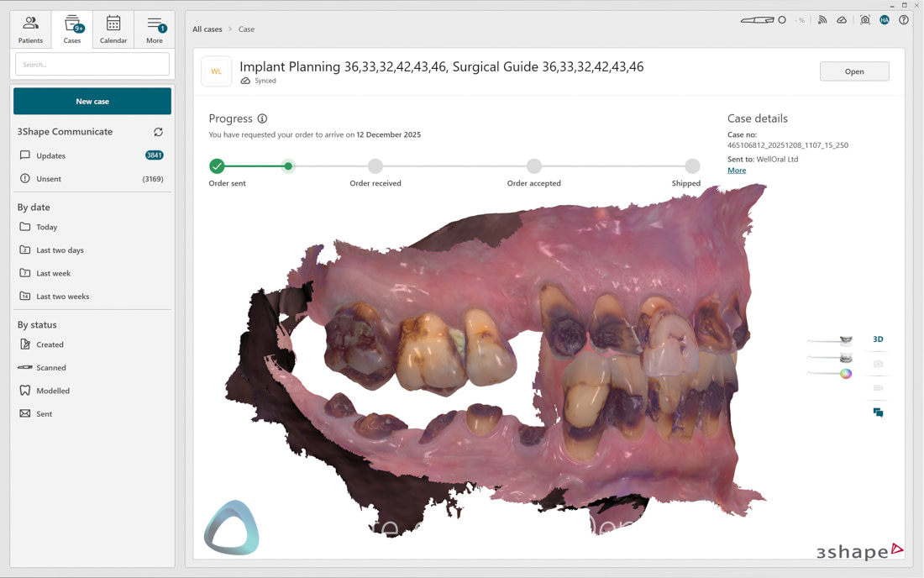Click the Open button for this case

pos(854,71)
